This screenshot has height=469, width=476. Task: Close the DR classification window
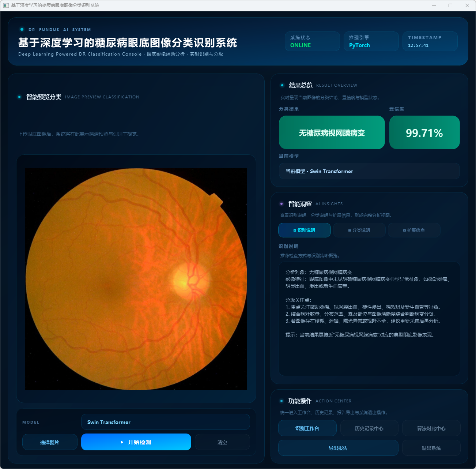[x=467, y=5]
